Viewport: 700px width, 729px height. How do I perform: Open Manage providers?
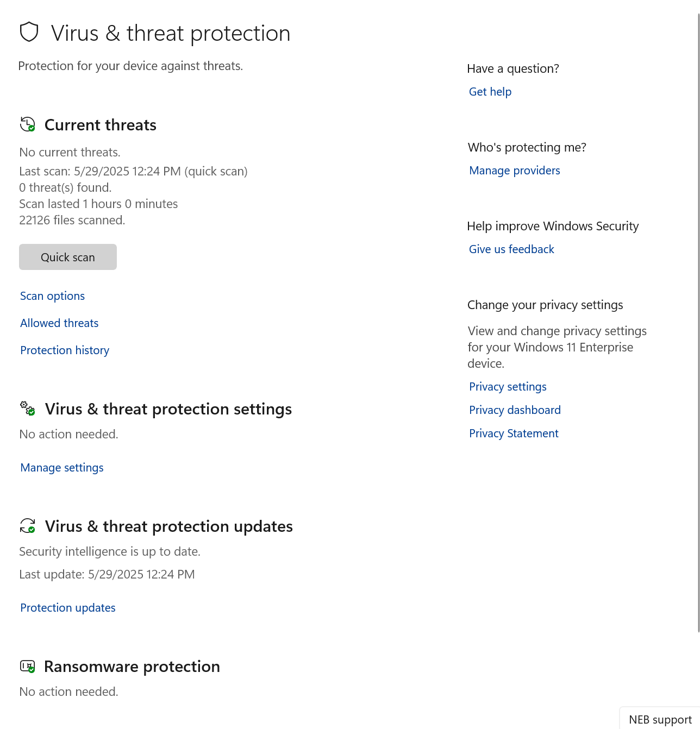pyautogui.click(x=515, y=171)
